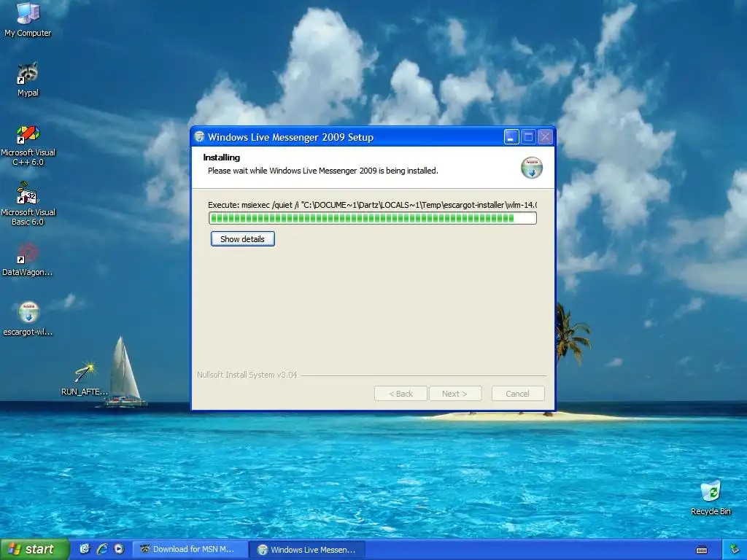The height and width of the screenshot is (560, 747).
Task: Select the Mypal browser shortcut
Action: pos(28,79)
